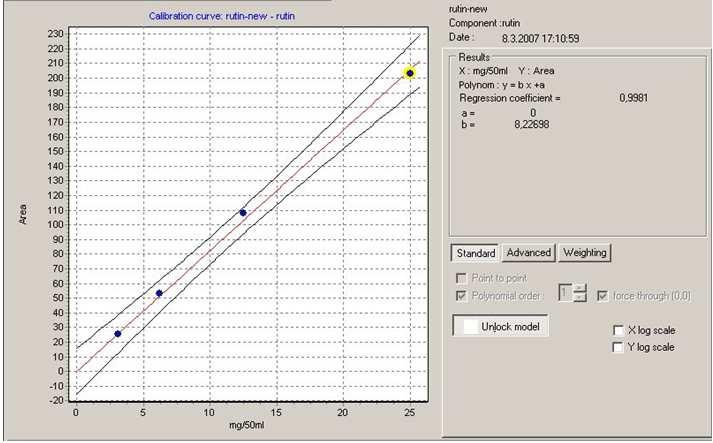Click the Area y-axis label
The height and width of the screenshot is (443, 713).
(23, 214)
